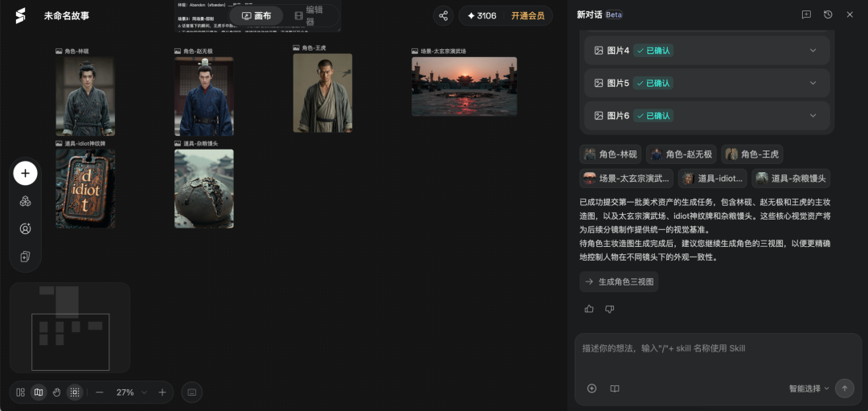Click 开通会员 membership button

click(527, 15)
